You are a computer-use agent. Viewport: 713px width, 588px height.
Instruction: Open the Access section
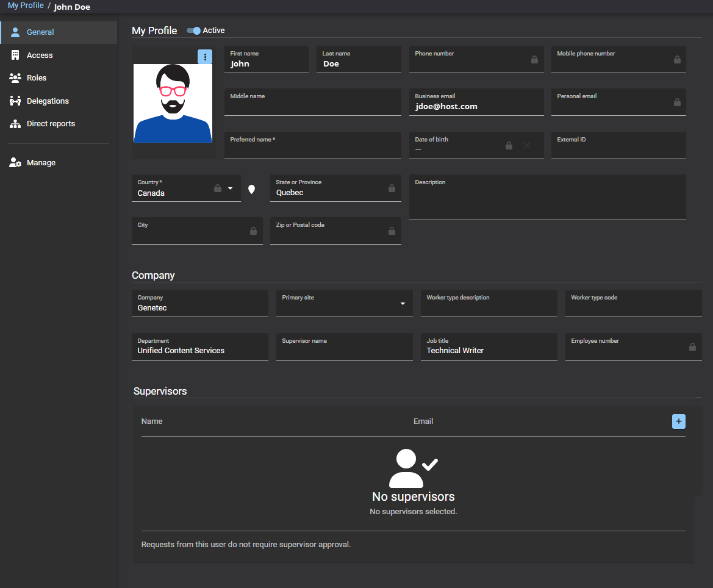59,55
